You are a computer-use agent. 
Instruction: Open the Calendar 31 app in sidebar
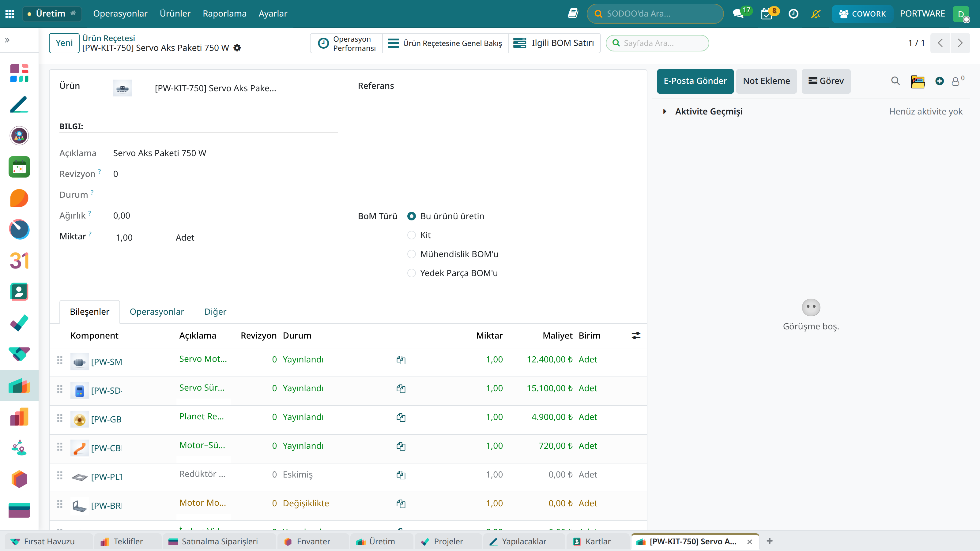(19, 261)
